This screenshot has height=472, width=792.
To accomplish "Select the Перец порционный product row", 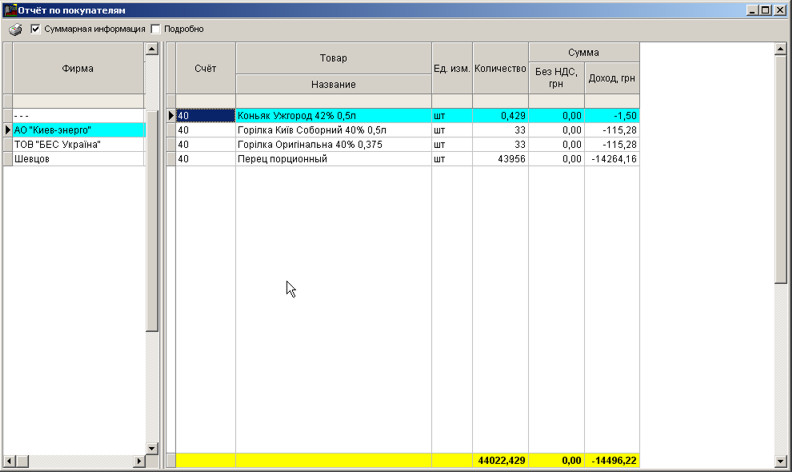I will [333, 159].
